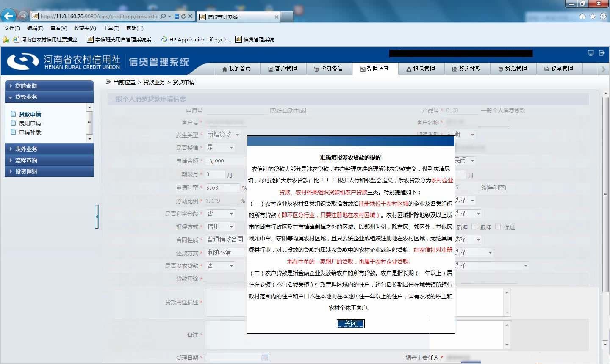Open the 客户管理 navigation tab
This screenshot has width=610, height=364.
[283, 69]
